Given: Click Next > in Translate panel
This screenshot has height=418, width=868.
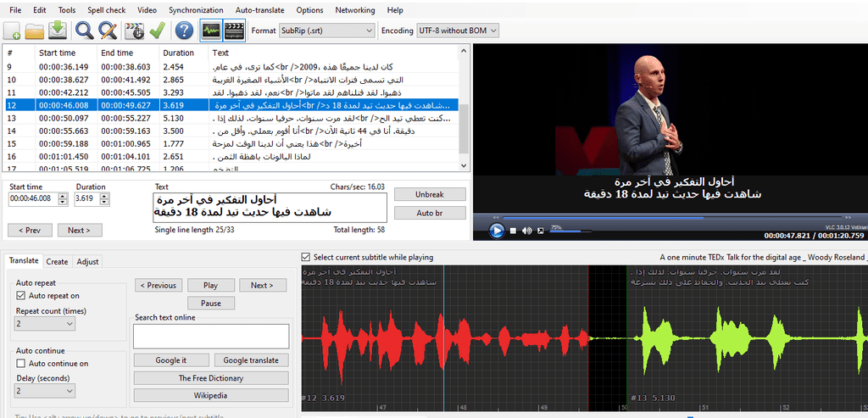Looking at the screenshot, I should click(263, 286).
